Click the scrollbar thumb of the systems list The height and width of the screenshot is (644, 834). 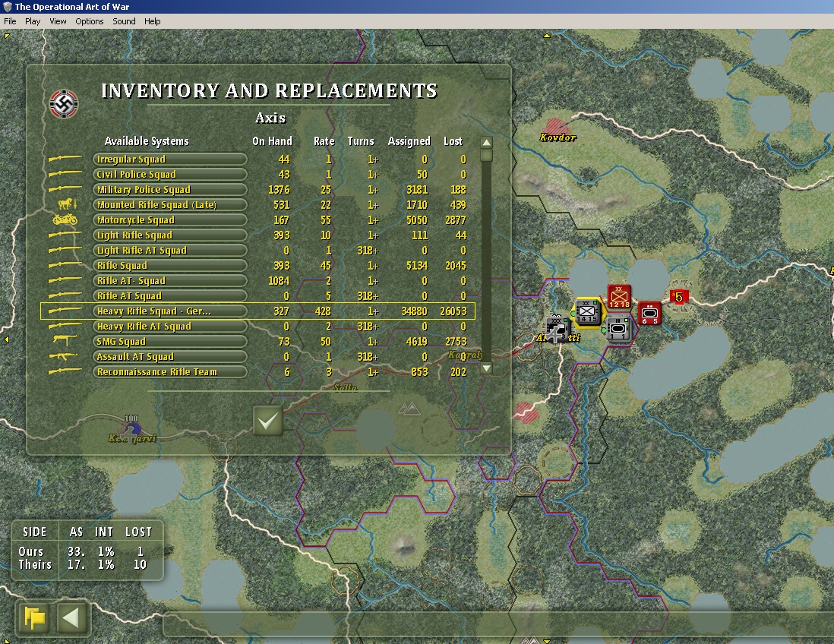(x=486, y=156)
